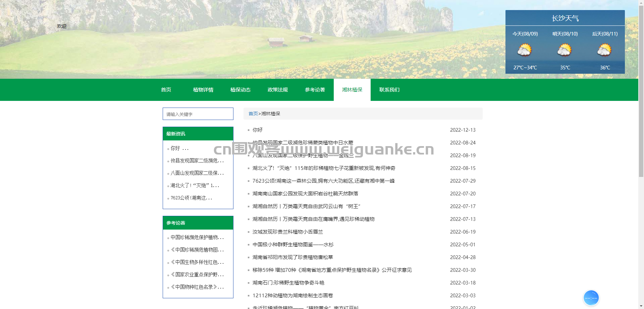Click the weather icon for 08/11
This screenshot has height=309, width=644.
click(604, 50)
